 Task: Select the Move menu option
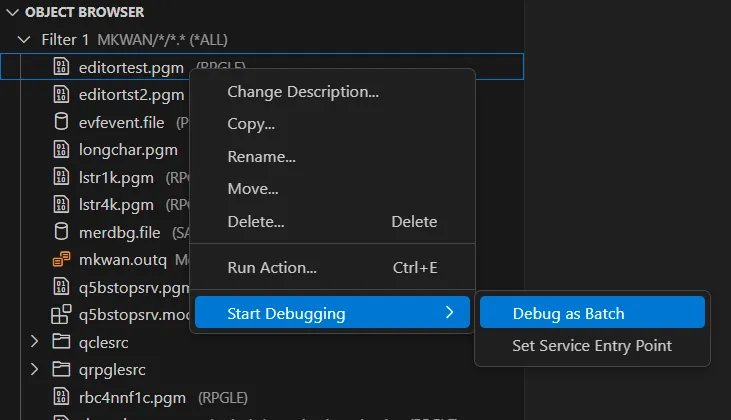pyautogui.click(x=253, y=189)
